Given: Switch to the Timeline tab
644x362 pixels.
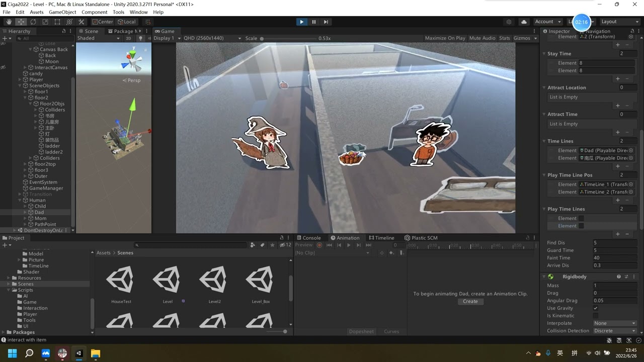Looking at the screenshot, I should pyautogui.click(x=381, y=238).
